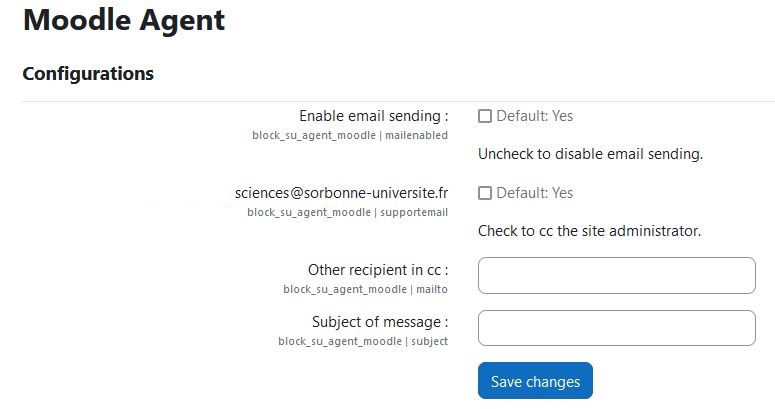Image resolution: width=775 pixels, height=409 pixels.
Task: Click the "Check to cc the site administrator" description
Action: 589,232
